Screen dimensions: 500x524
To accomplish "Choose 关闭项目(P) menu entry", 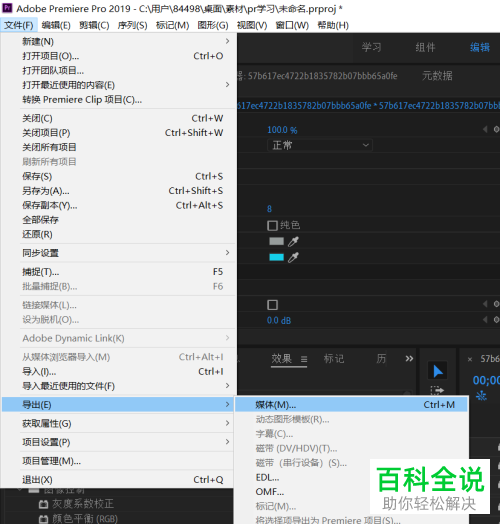I will (118, 133).
